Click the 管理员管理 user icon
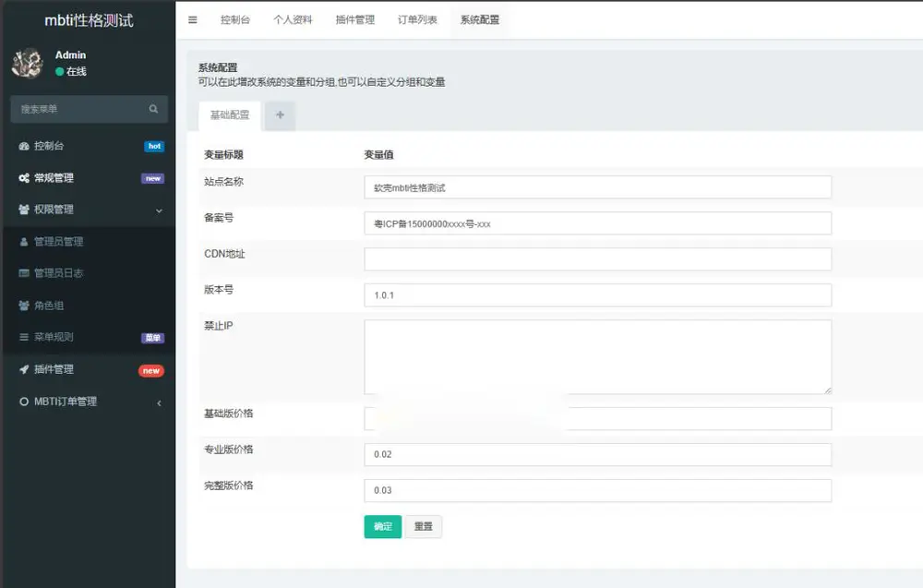923x588 pixels. pos(24,241)
